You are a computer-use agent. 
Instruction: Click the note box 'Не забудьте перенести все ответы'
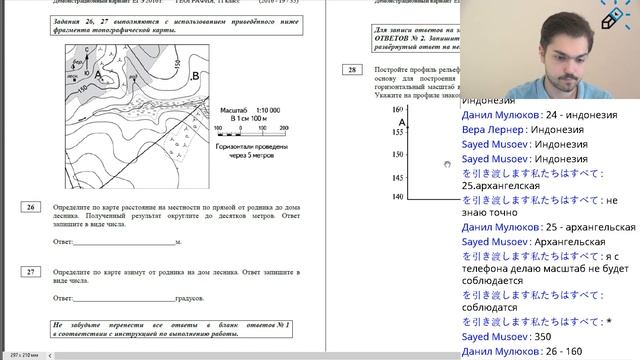(171, 329)
